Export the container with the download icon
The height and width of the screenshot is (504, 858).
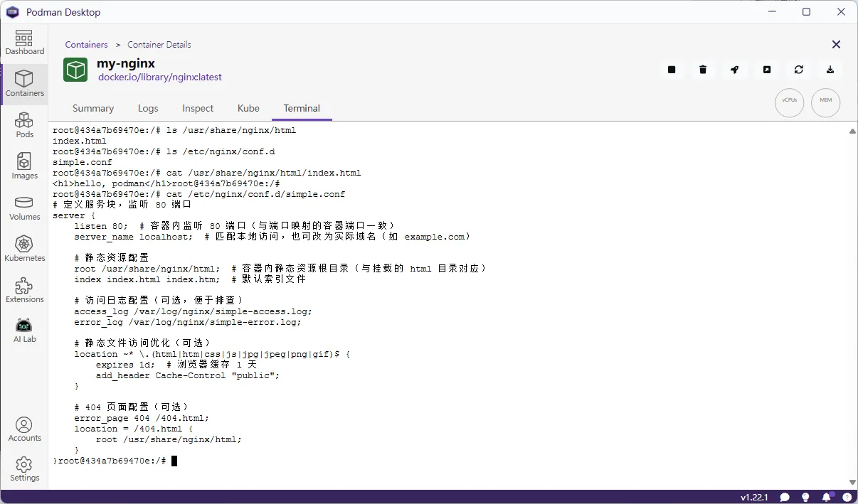[830, 70]
